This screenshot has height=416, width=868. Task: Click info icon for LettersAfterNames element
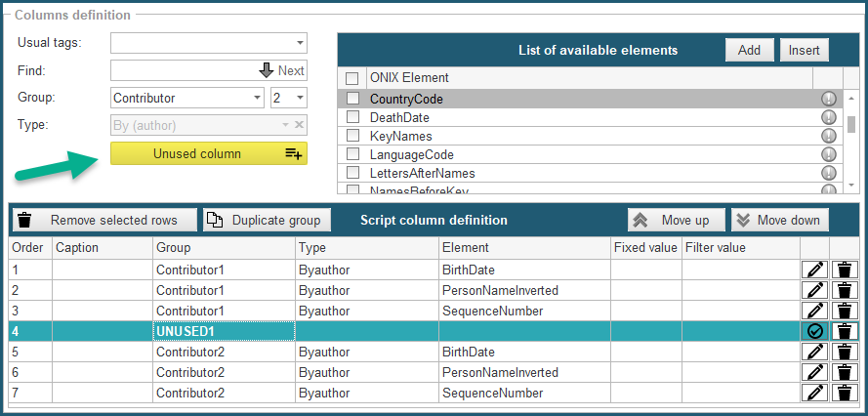(828, 172)
